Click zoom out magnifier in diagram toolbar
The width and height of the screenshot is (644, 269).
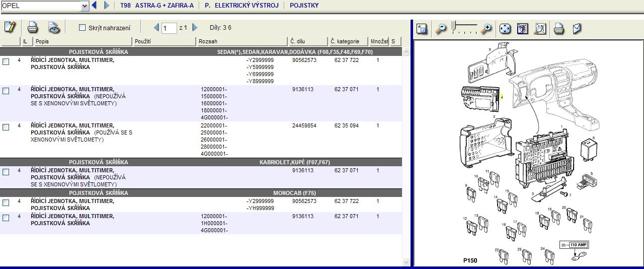[441, 29]
